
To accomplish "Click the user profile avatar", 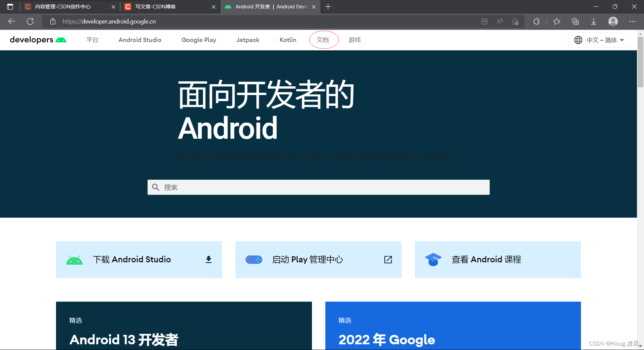I will 613,21.
